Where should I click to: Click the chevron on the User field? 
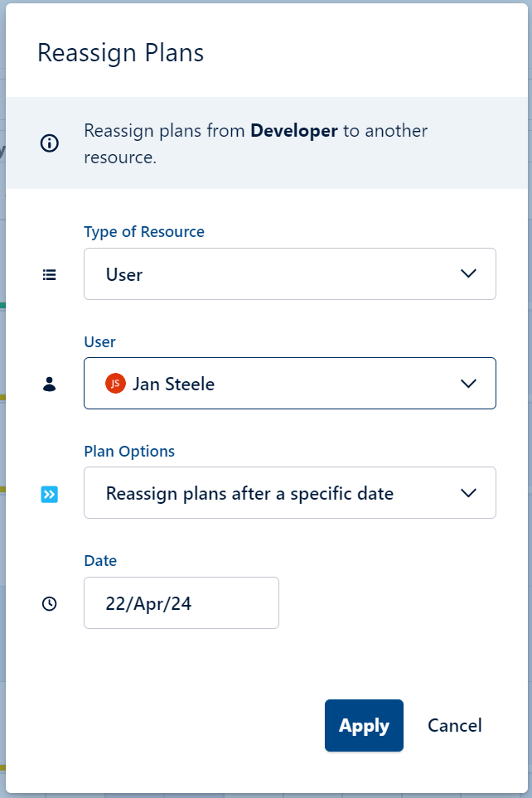tap(468, 383)
